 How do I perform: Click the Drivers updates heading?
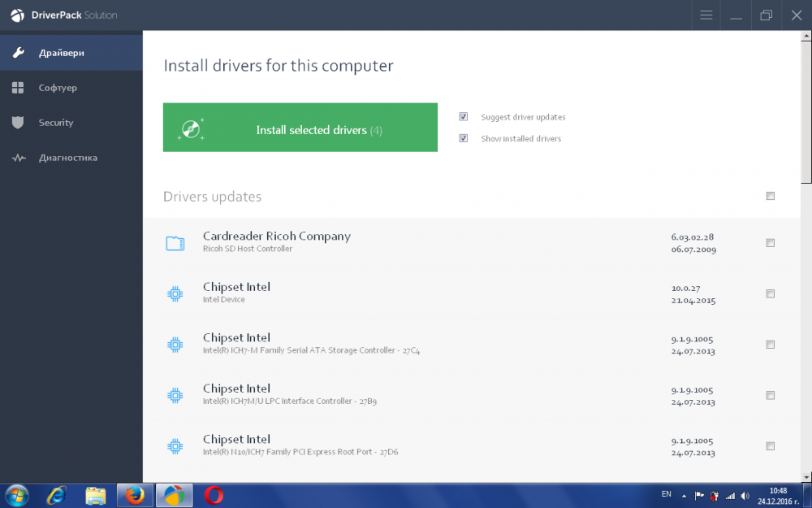click(x=212, y=197)
